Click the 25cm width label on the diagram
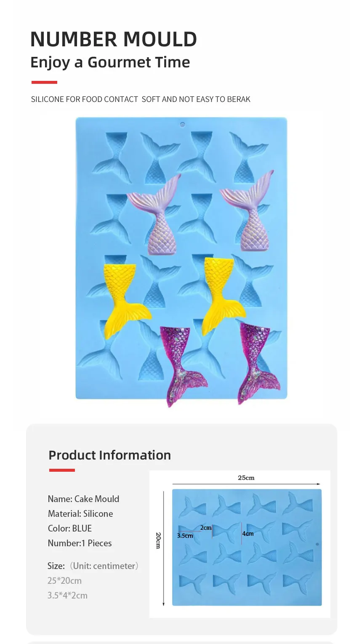The height and width of the screenshot is (644, 359). click(246, 478)
